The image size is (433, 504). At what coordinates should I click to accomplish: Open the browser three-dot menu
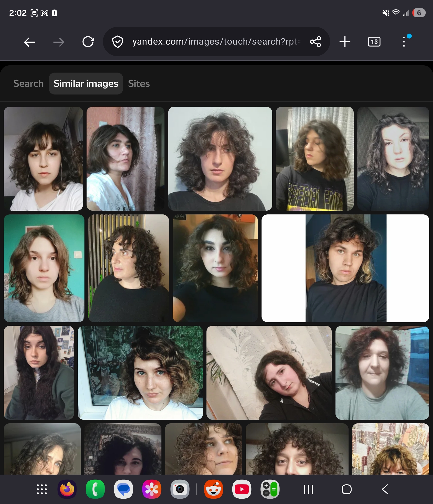(404, 42)
